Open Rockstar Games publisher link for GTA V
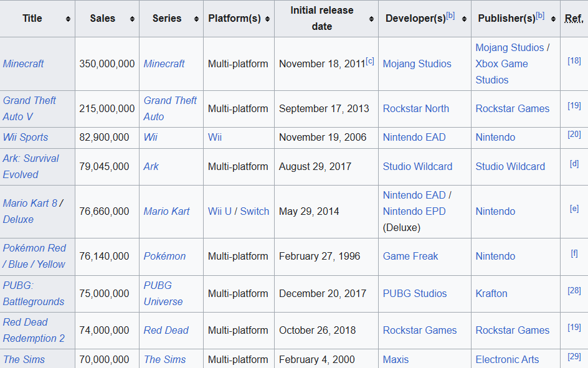 (x=512, y=109)
